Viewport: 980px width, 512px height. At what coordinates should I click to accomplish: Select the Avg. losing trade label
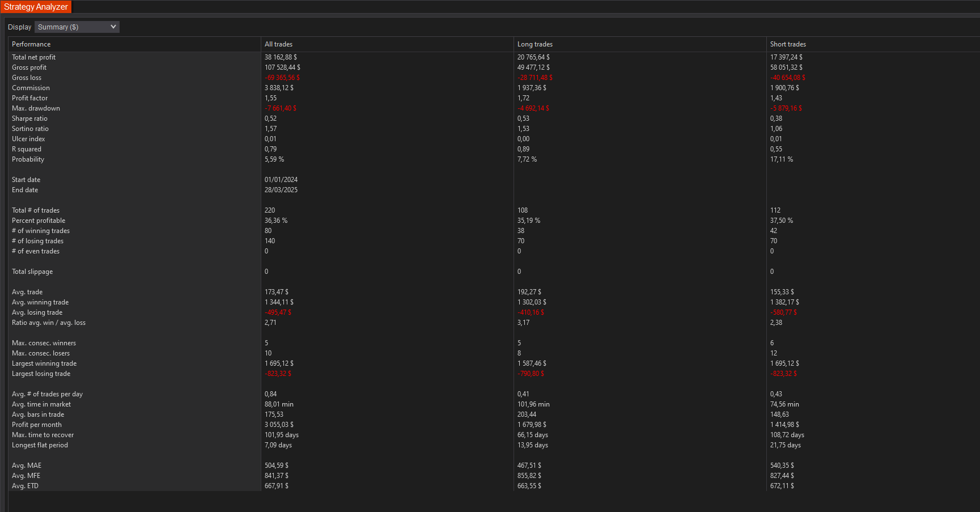click(37, 312)
